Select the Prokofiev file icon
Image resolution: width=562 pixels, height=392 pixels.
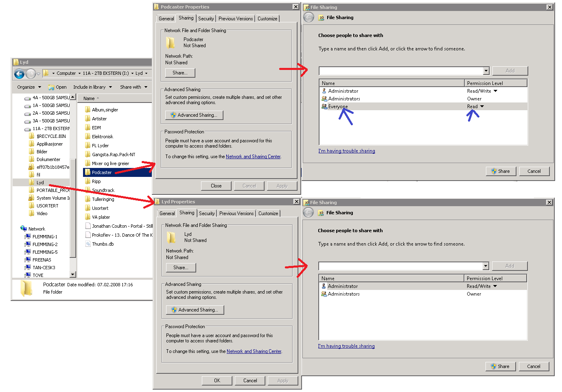click(x=88, y=235)
